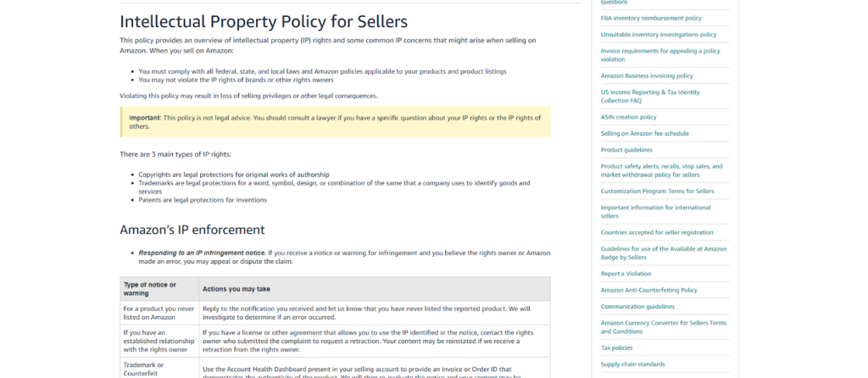Click the Report a Violation link
868x378 pixels.
click(x=626, y=274)
